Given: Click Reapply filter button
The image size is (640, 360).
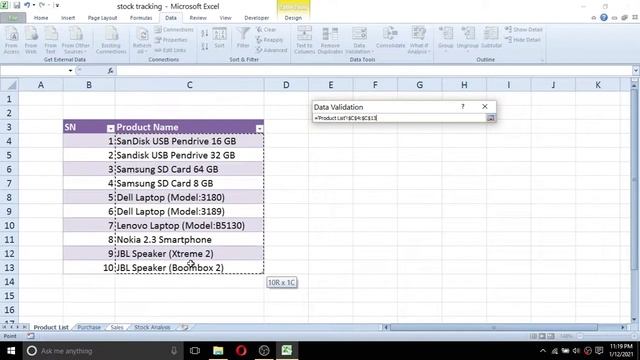Looking at the screenshot, I should pos(270,40).
